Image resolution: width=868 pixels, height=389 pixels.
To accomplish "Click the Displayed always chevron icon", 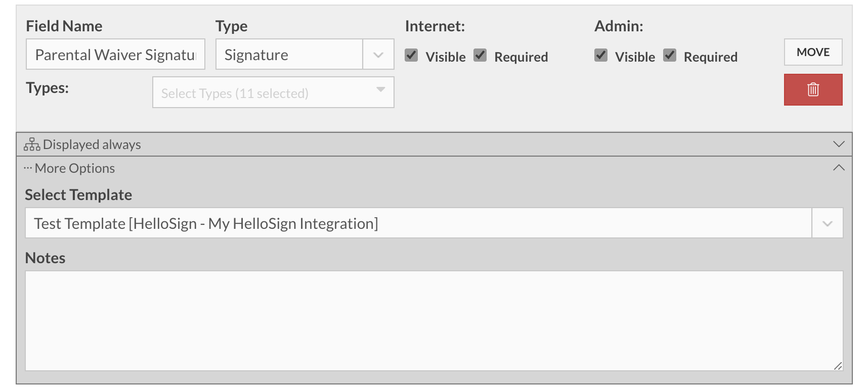I will click(x=840, y=144).
